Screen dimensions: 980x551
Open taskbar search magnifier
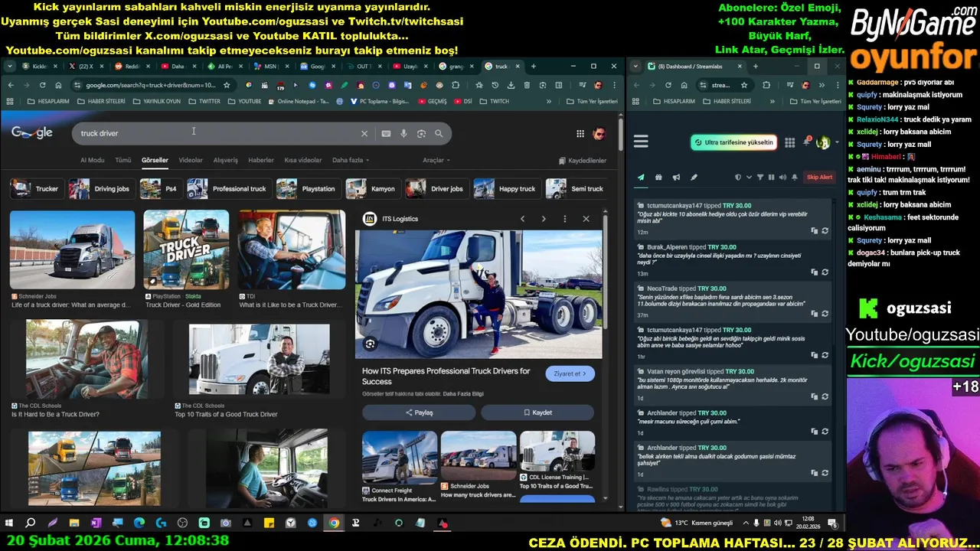(x=31, y=523)
